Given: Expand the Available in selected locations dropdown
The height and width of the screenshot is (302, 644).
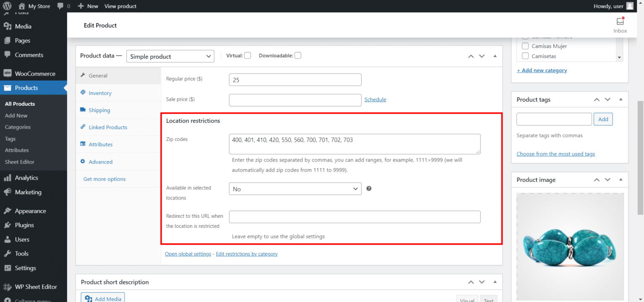Looking at the screenshot, I should (x=295, y=189).
